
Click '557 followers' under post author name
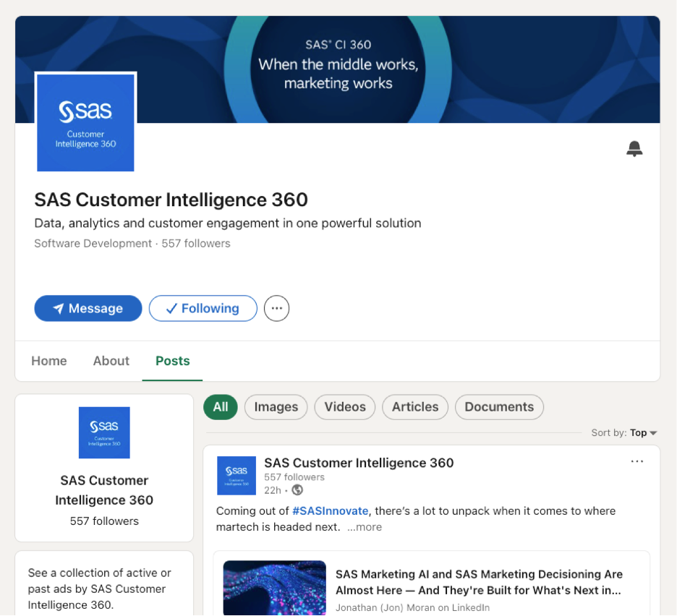click(294, 477)
